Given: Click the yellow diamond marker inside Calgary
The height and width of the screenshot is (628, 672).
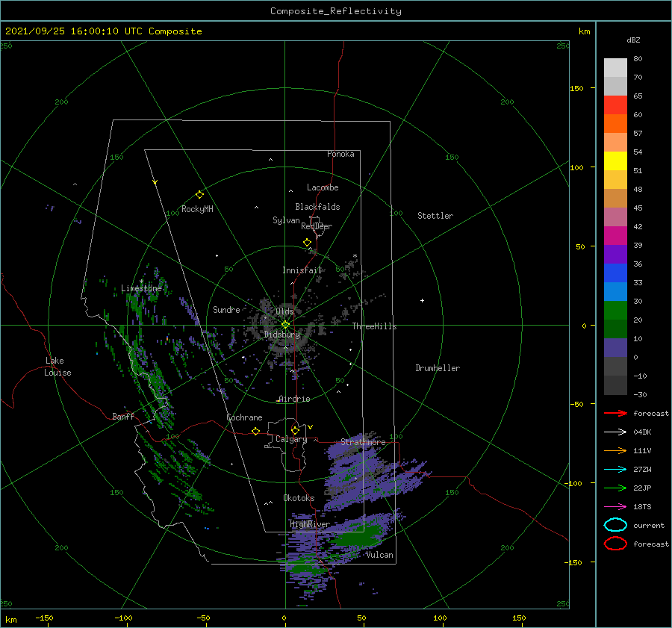Looking at the screenshot, I should coord(295,430).
